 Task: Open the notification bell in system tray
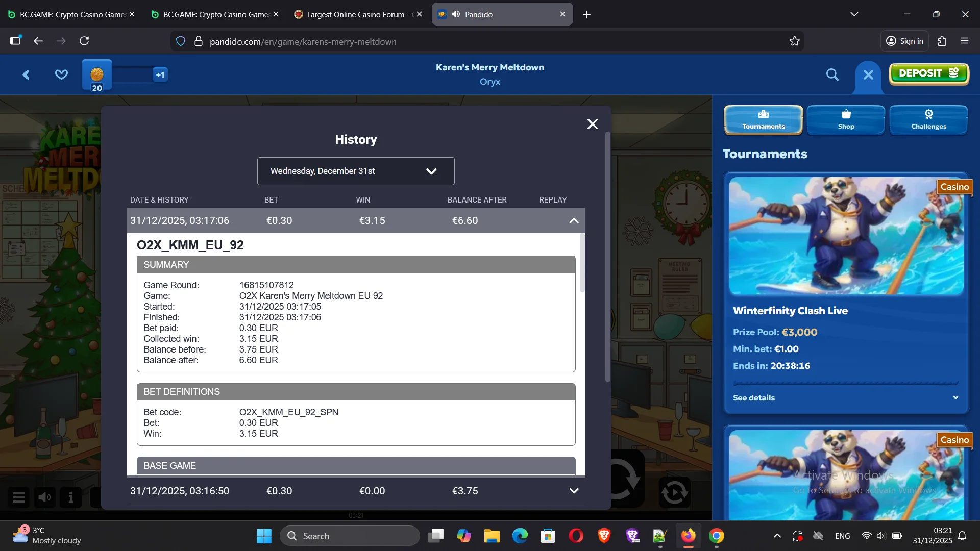point(962,536)
